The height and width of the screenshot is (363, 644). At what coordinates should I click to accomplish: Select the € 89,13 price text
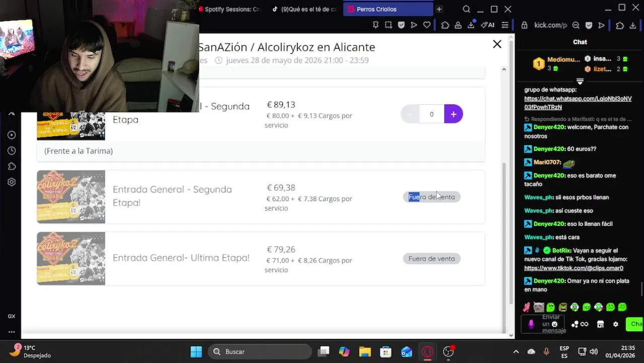pyautogui.click(x=281, y=104)
